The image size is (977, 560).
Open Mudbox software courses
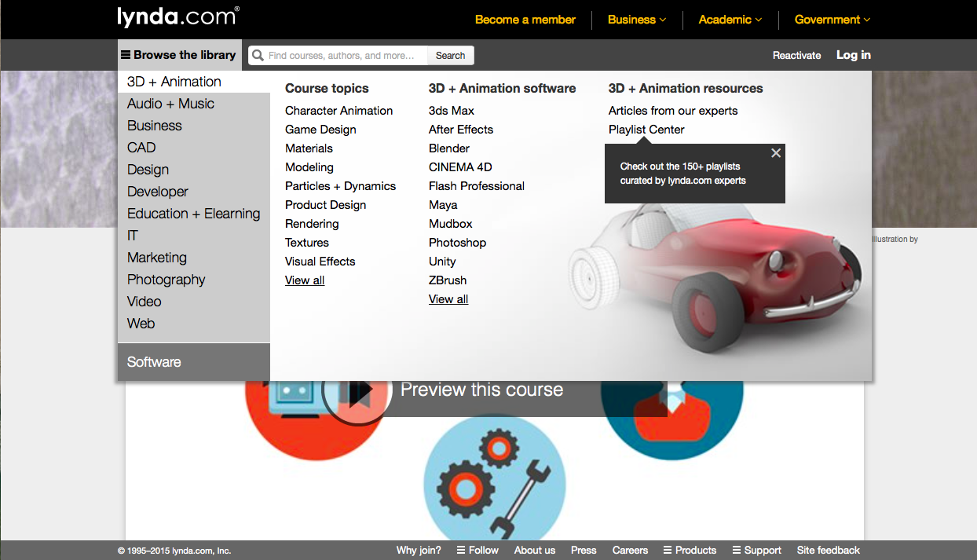point(451,224)
